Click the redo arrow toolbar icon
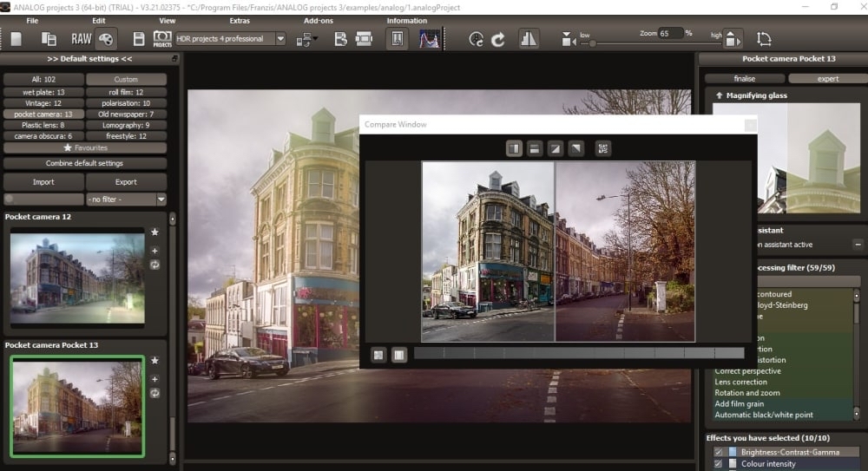 pos(498,39)
